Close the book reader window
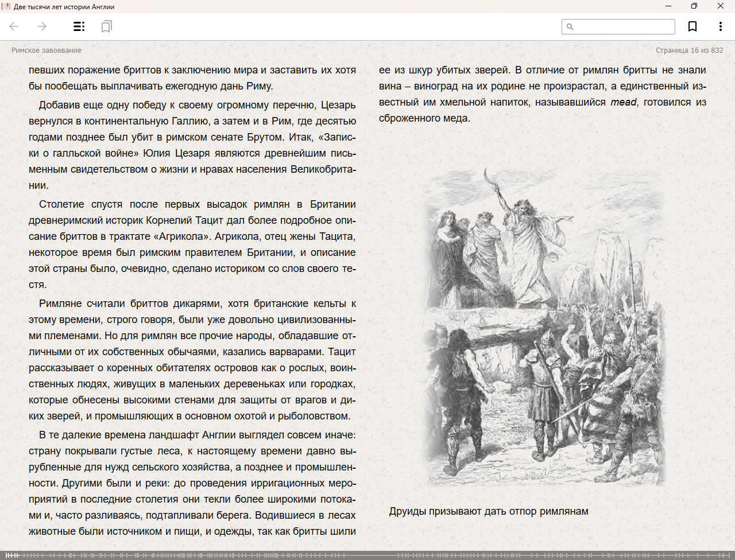 [721, 6]
